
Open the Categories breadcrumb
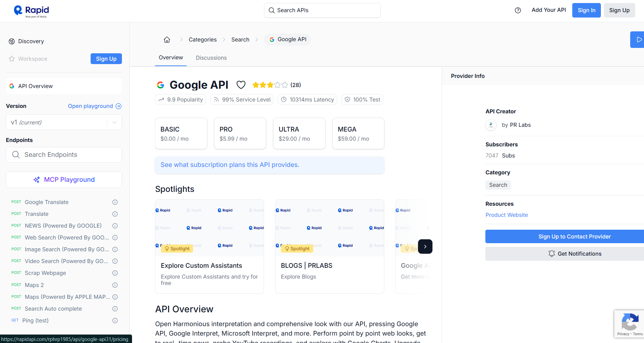[x=202, y=39]
